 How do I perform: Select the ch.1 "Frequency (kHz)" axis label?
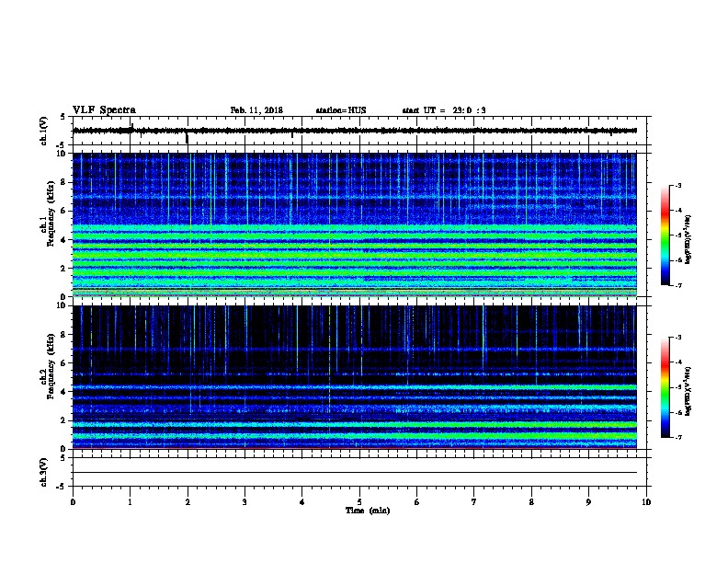(51, 213)
